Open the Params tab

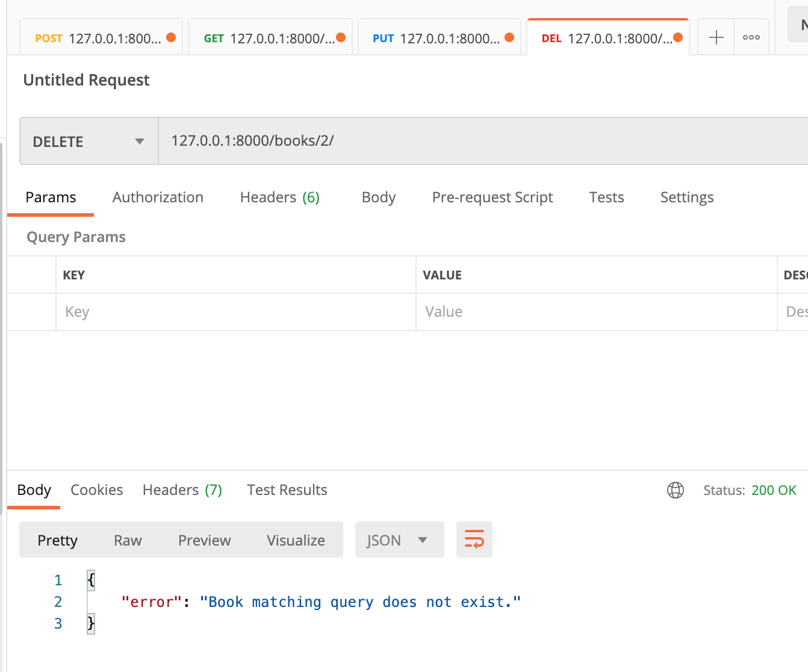(51, 198)
